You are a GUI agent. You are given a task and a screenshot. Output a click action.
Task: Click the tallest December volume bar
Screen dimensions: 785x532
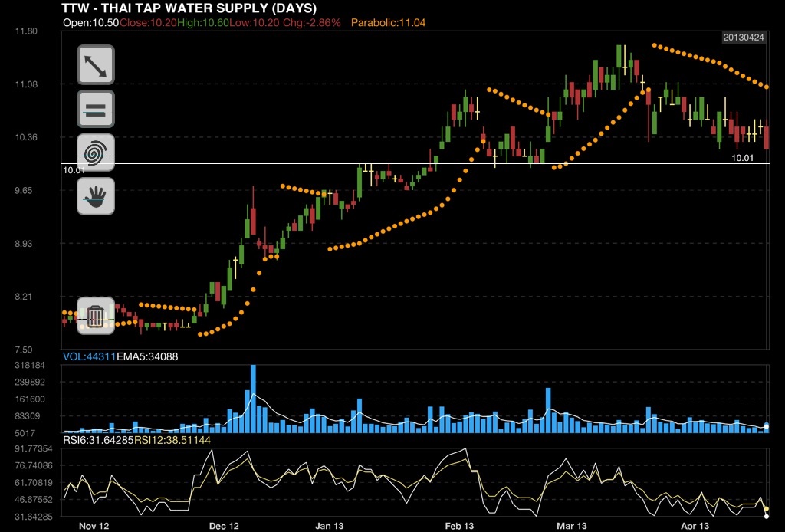(x=253, y=399)
